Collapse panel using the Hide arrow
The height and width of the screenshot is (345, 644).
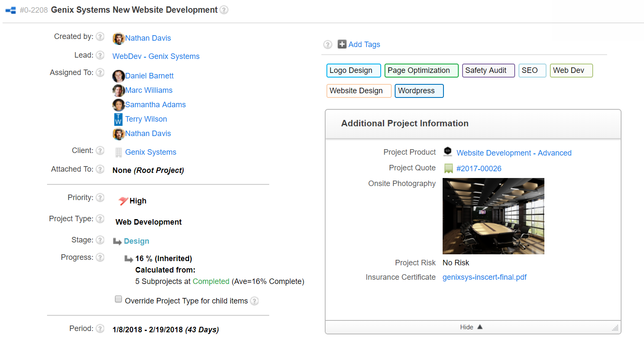tap(480, 327)
